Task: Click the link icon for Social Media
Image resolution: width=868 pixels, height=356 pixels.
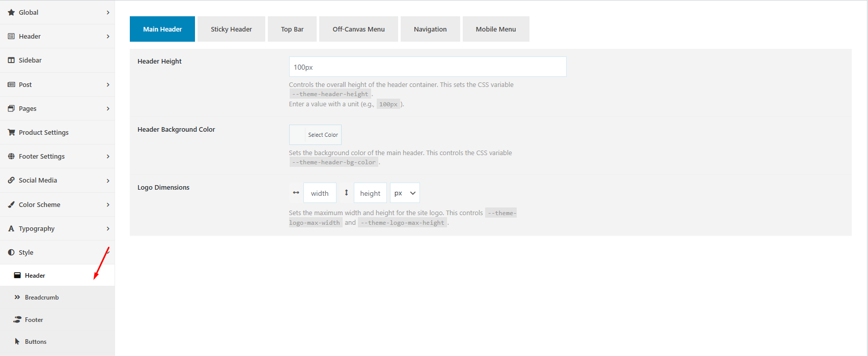Action: pos(11,180)
